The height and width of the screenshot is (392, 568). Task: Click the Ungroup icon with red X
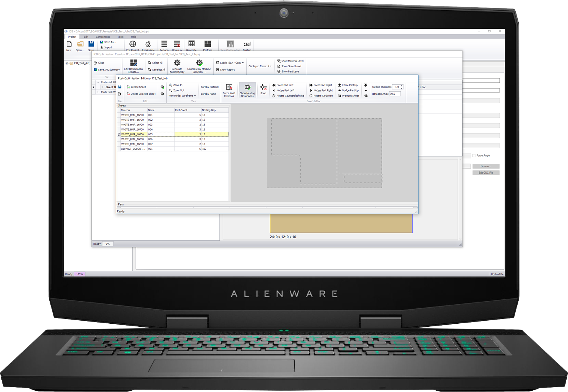tap(177, 44)
